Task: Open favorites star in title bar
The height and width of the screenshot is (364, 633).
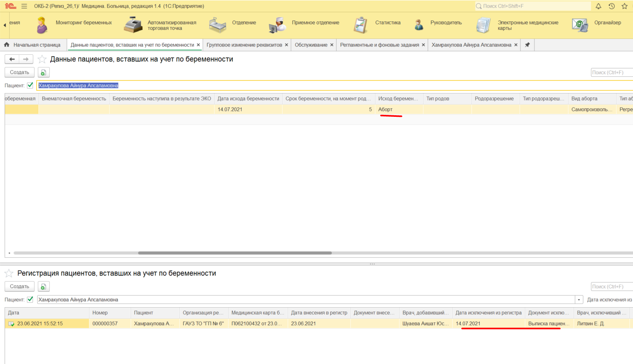Action: (x=624, y=6)
